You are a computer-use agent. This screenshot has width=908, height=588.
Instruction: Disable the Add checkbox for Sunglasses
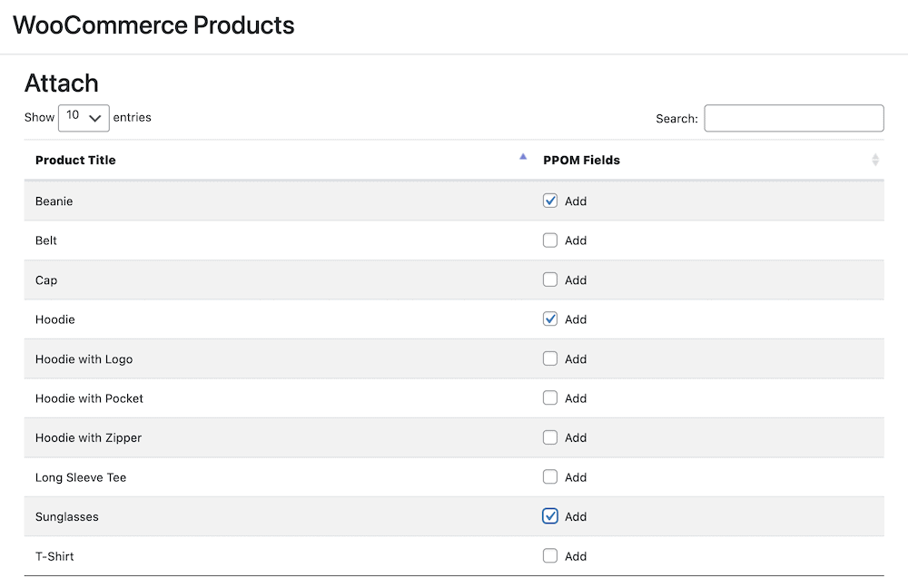[x=550, y=516]
